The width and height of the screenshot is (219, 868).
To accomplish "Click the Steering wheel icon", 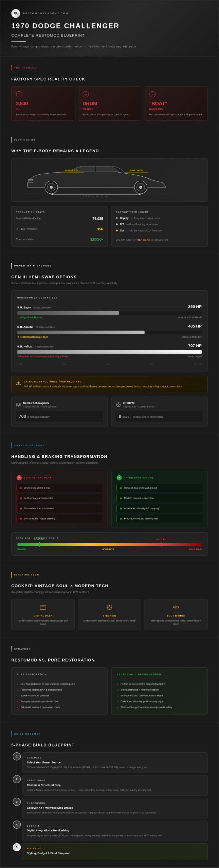I will [x=109, y=607].
